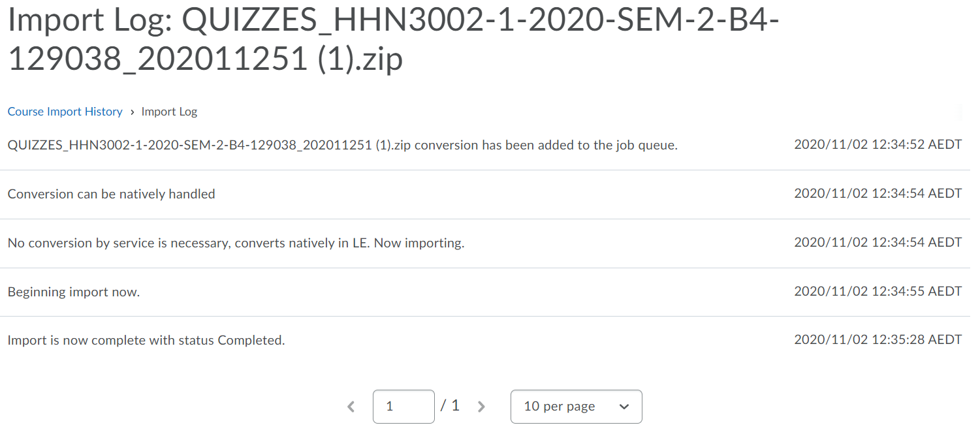The image size is (980, 438).
Task: Click the 'added to the job queue' log entry
Action: pyautogui.click(x=343, y=145)
